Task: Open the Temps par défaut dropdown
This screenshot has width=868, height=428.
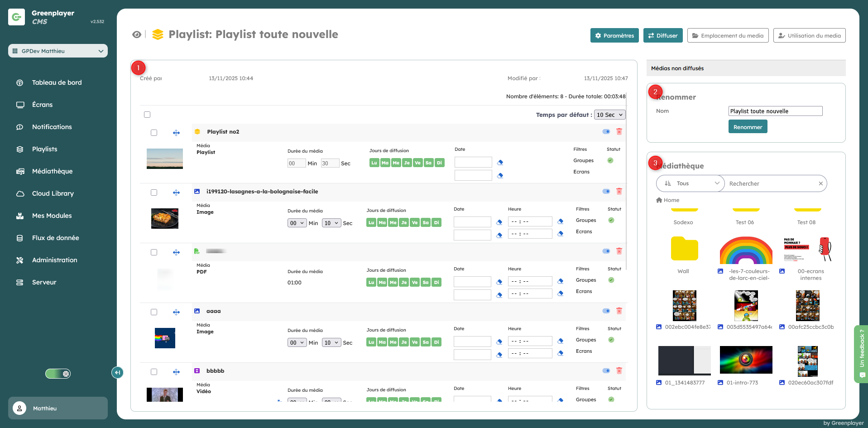Action: (609, 115)
